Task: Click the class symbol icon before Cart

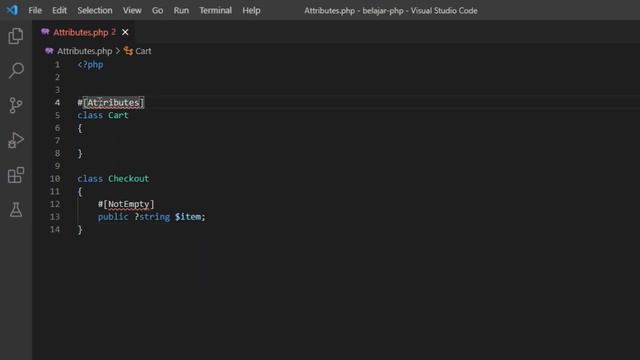Action: tap(128, 51)
